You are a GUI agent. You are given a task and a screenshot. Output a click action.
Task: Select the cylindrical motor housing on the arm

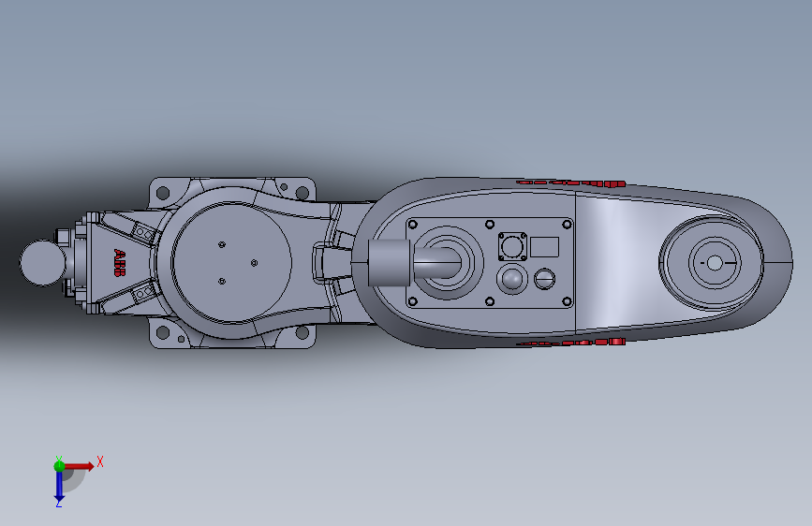tap(389, 263)
